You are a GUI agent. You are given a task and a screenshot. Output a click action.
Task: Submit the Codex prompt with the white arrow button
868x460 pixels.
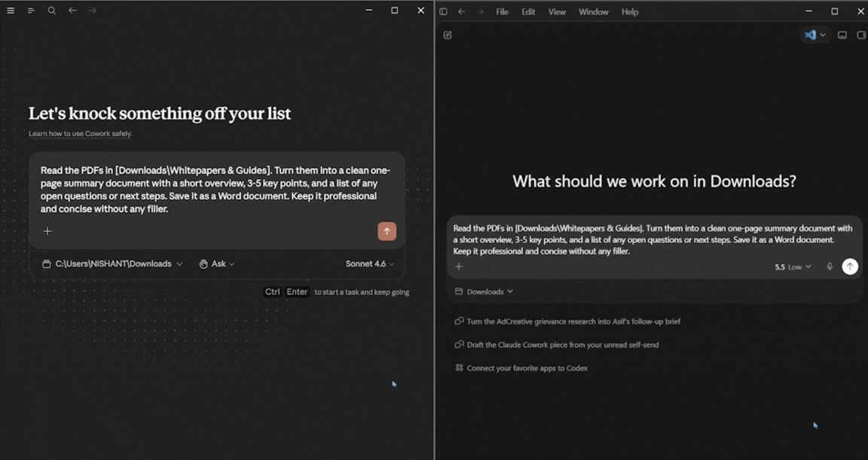pyautogui.click(x=850, y=267)
